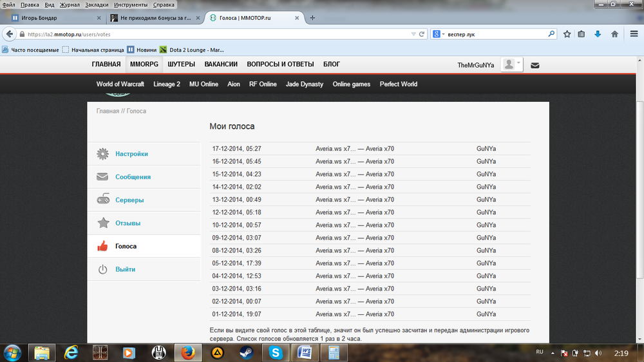Open search engine selector dropdown

439,34
